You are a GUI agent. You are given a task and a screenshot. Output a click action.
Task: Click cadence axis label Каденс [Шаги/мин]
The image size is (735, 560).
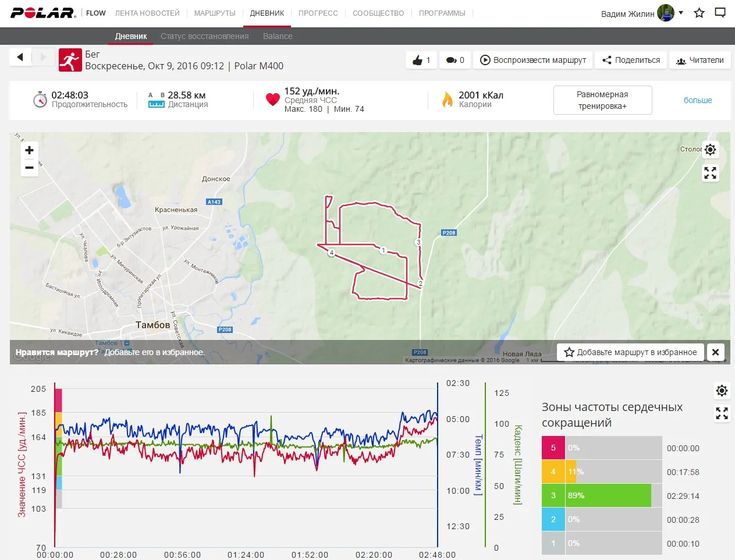[517, 465]
